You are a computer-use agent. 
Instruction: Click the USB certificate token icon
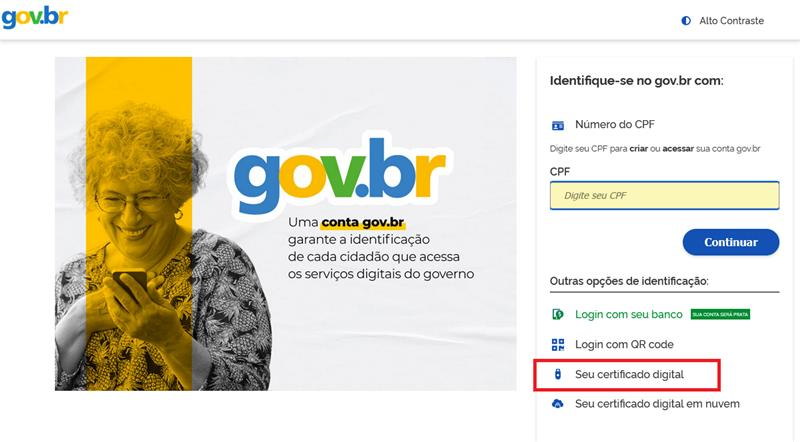(x=558, y=374)
